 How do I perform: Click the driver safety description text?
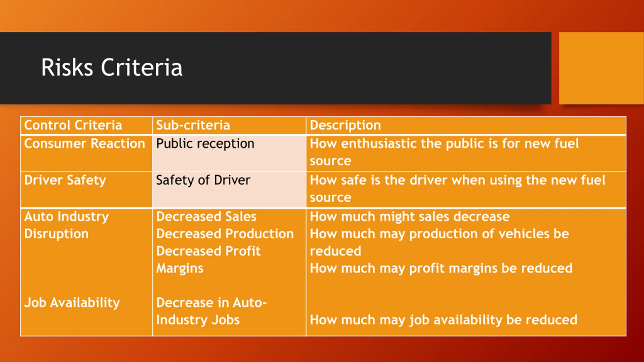pos(457,189)
